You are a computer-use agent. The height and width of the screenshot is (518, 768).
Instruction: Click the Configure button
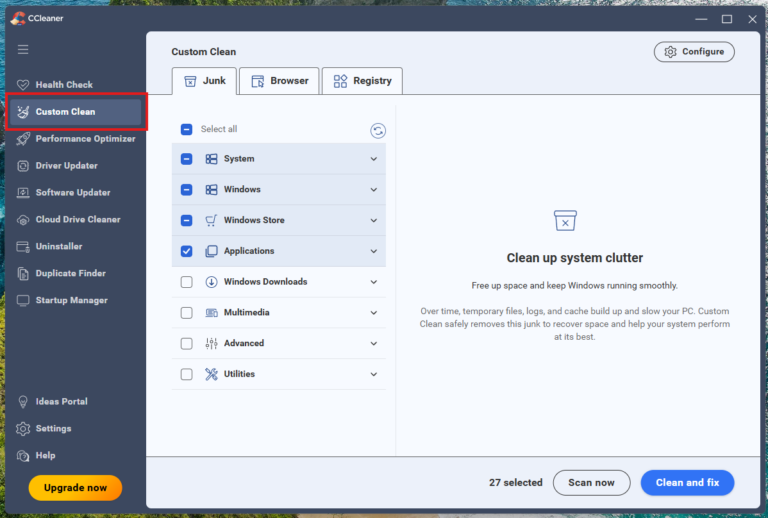pyautogui.click(x=694, y=52)
